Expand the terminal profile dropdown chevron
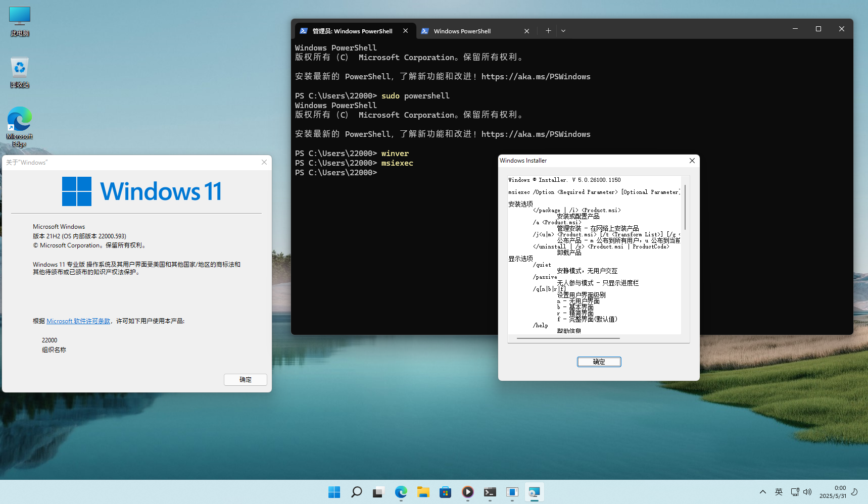The width and height of the screenshot is (868, 504). [563, 31]
